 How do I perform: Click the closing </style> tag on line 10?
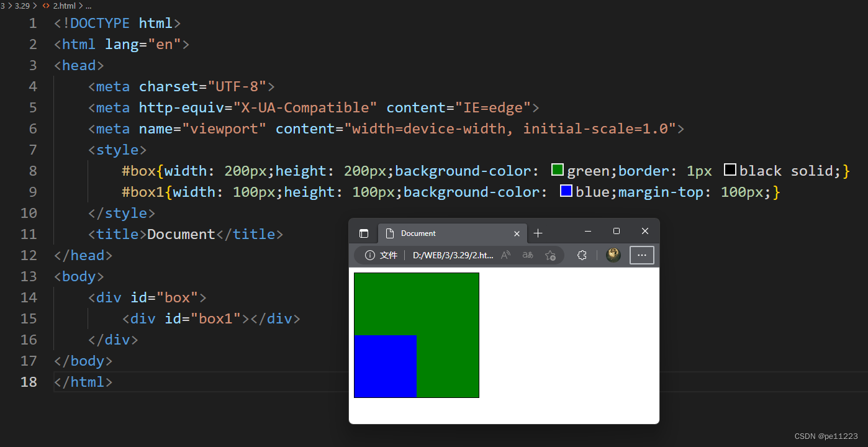122,213
